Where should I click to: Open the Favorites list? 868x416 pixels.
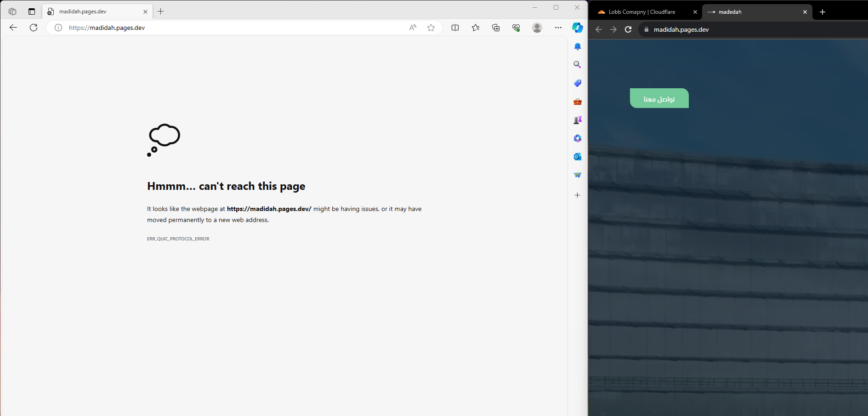pos(476,28)
